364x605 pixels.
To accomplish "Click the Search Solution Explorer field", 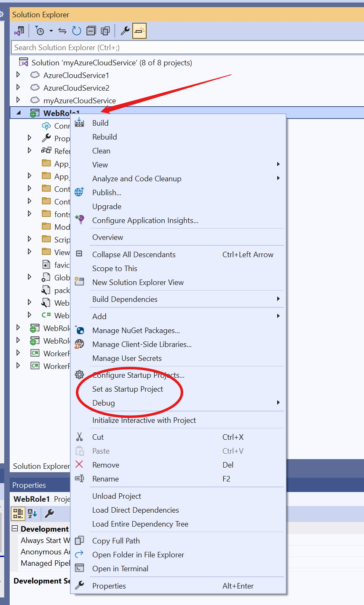I will (x=185, y=48).
